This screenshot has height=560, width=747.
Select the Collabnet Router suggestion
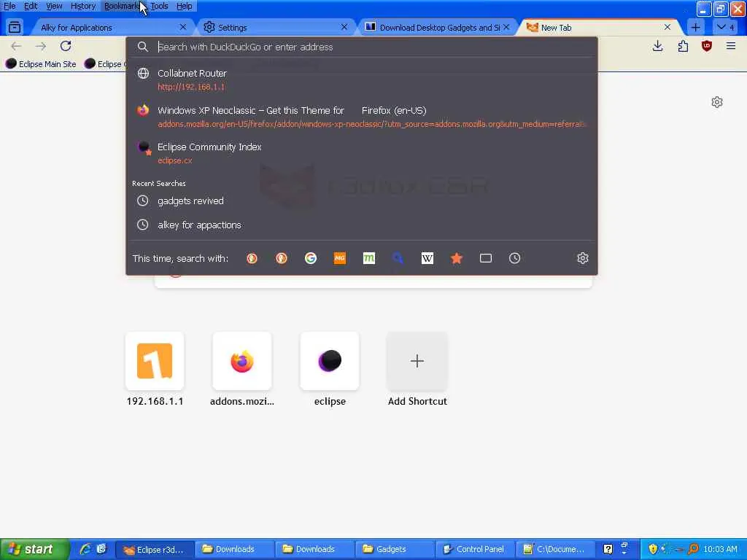coord(362,79)
